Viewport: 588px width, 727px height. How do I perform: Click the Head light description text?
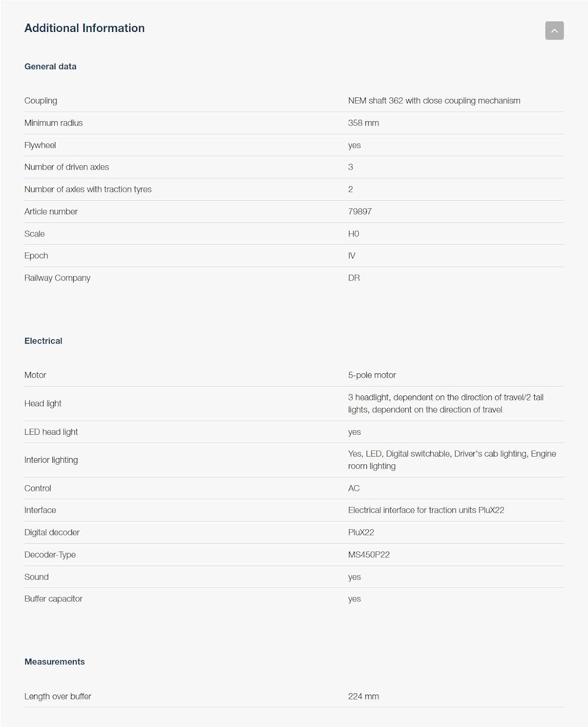tap(445, 403)
